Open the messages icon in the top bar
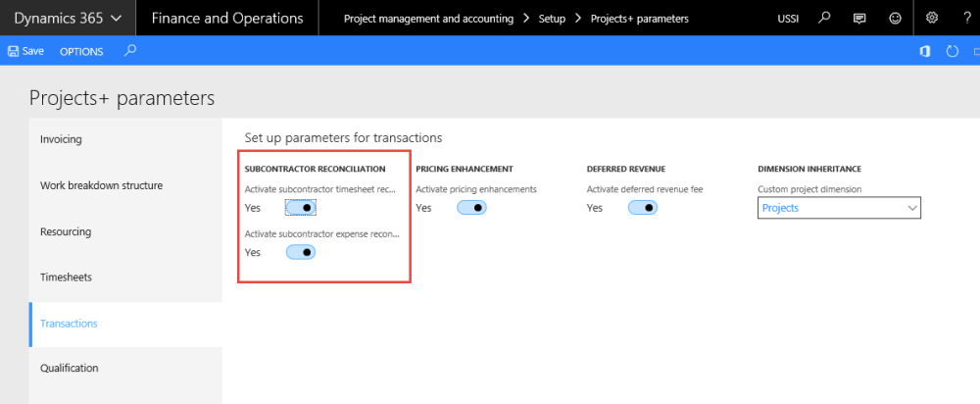Viewport: 980px width, 404px height. (859, 18)
